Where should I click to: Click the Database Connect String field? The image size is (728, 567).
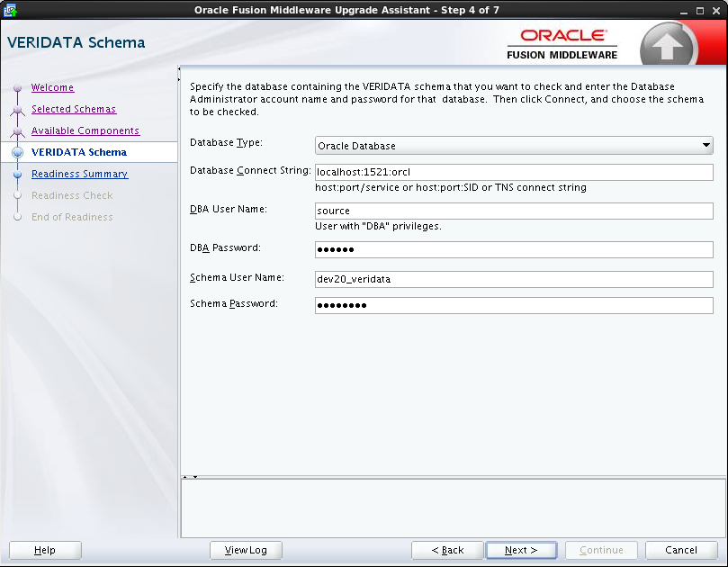(514, 172)
